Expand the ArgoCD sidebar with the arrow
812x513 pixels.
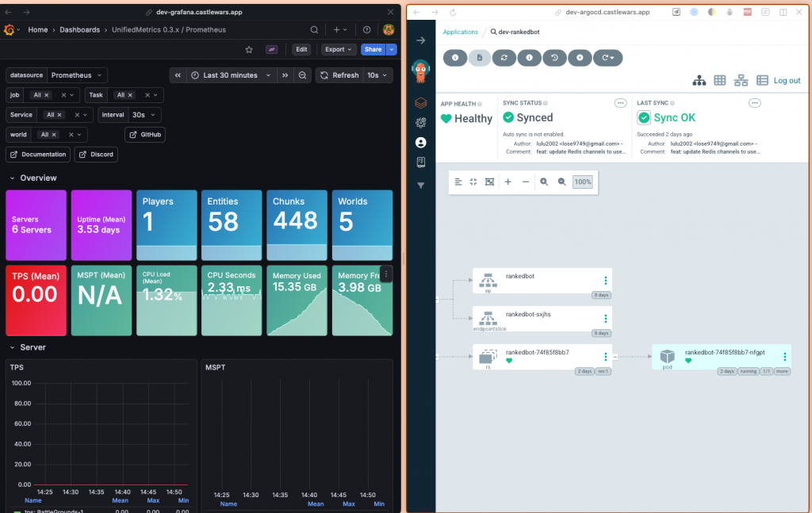(x=421, y=40)
